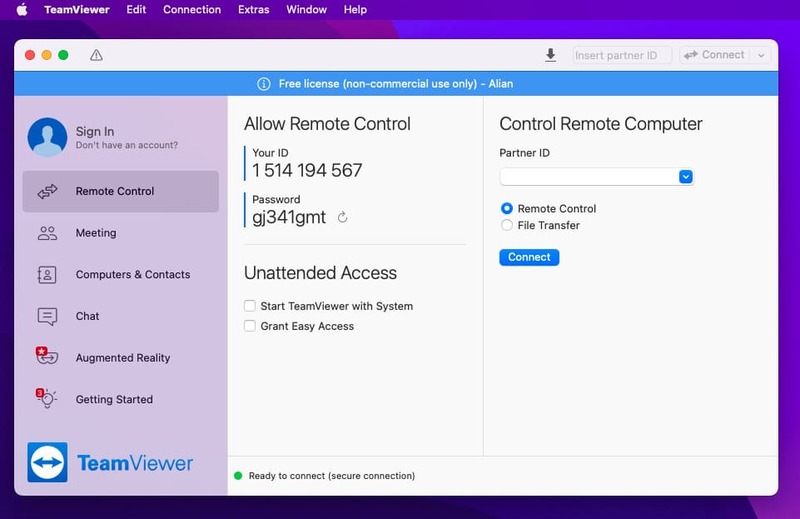Click the Computers & Contacts address book icon

pyautogui.click(x=47, y=275)
